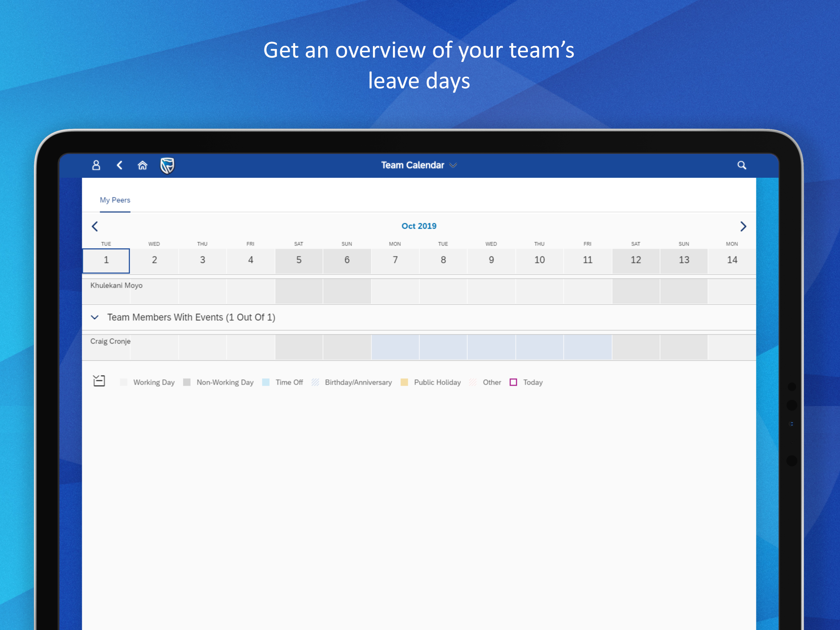Go to next date range
Viewport: 840px width, 630px height.
point(743,226)
